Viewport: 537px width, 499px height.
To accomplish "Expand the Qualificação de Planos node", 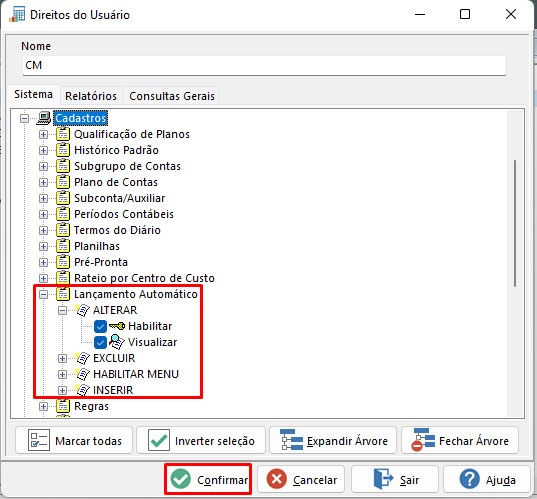I will [43, 134].
